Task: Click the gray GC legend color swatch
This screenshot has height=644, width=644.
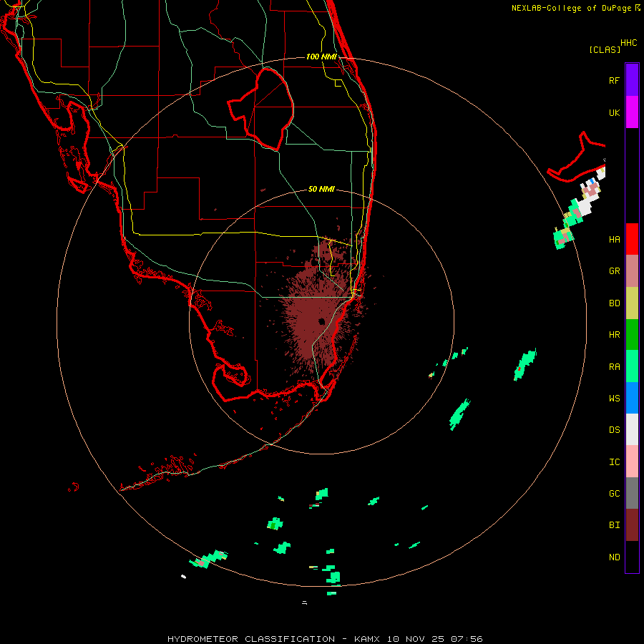Action: pos(632,493)
